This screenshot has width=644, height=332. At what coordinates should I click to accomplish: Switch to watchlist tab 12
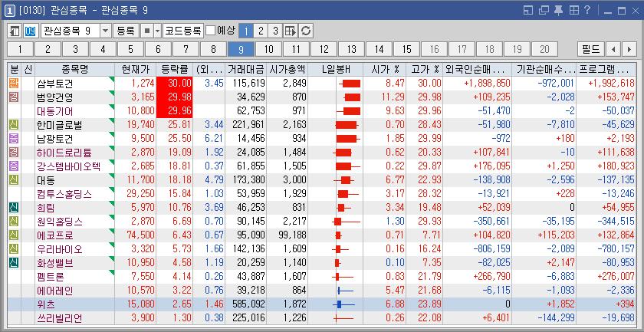click(324, 50)
